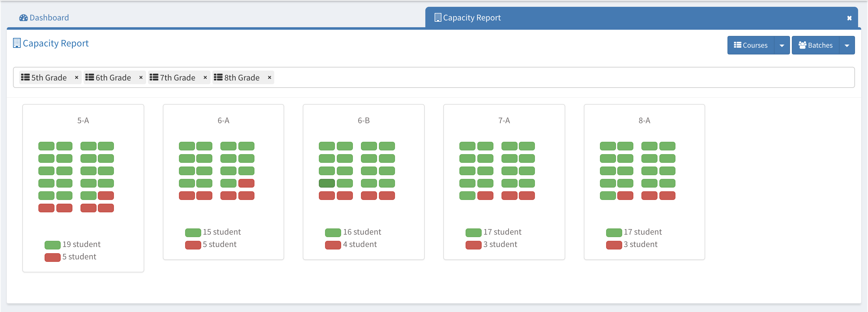Expand the Batches dropdown arrow
This screenshot has width=868, height=312.
pos(846,45)
